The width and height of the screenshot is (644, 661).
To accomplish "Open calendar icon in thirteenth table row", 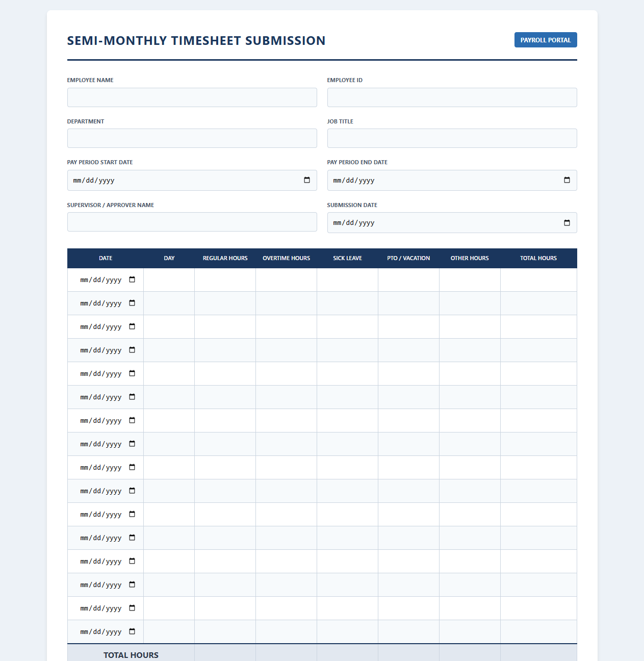I will click(132, 561).
